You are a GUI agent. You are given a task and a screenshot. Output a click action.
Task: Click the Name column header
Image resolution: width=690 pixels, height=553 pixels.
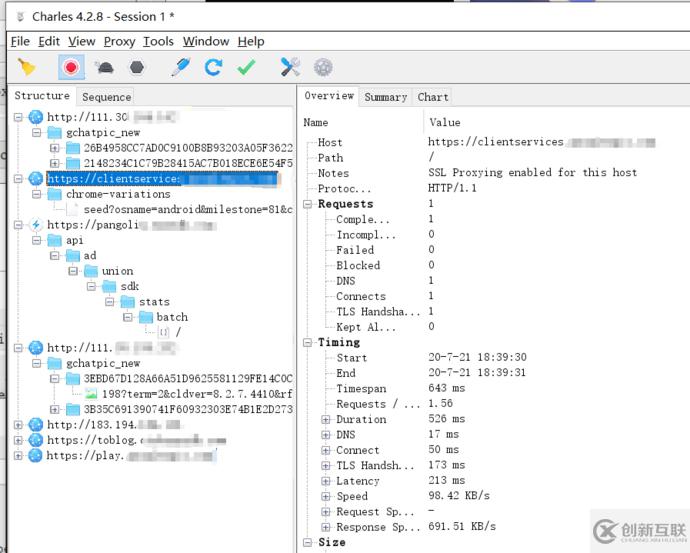pos(316,123)
